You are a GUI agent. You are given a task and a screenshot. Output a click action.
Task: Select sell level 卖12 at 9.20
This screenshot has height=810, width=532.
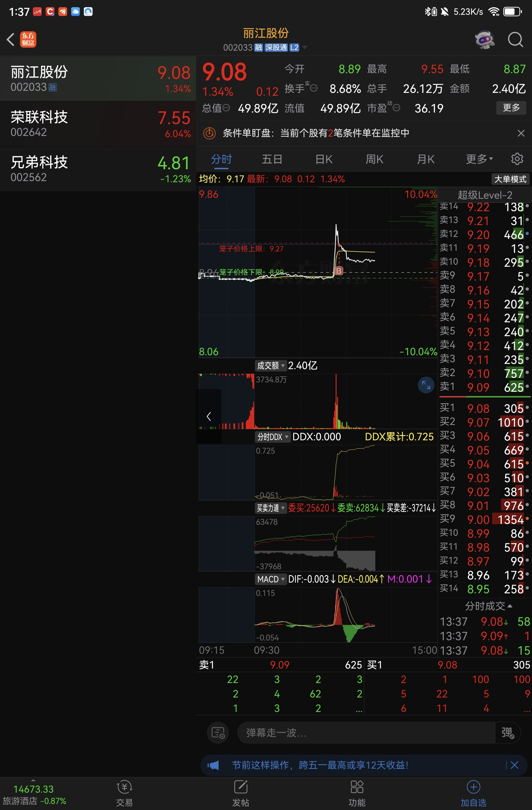coord(485,235)
